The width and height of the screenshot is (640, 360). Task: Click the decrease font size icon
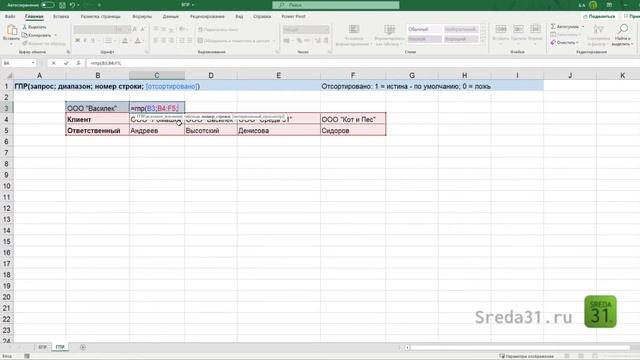[x=142, y=29]
